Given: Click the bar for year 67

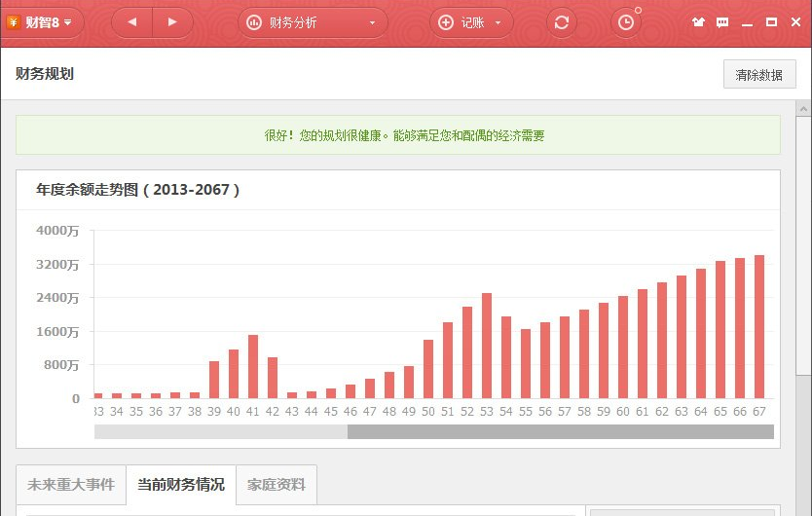Looking at the screenshot, I should (x=759, y=326).
